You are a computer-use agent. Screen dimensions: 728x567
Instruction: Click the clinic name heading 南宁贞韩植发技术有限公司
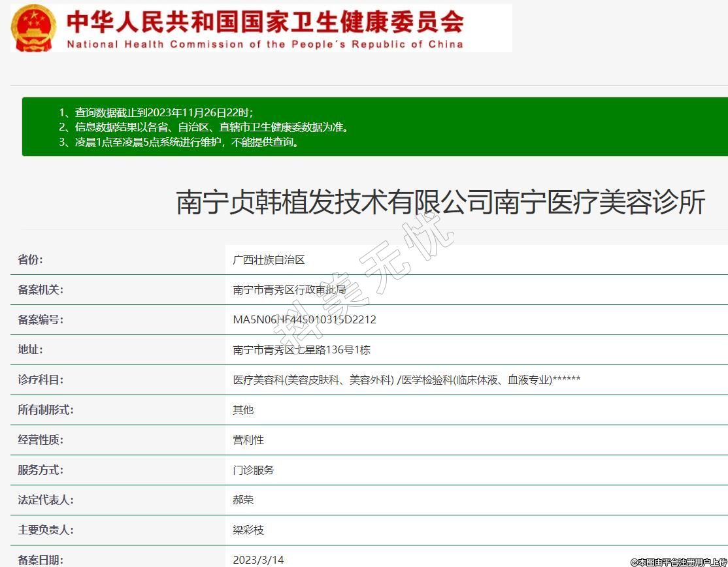pyautogui.click(x=440, y=202)
